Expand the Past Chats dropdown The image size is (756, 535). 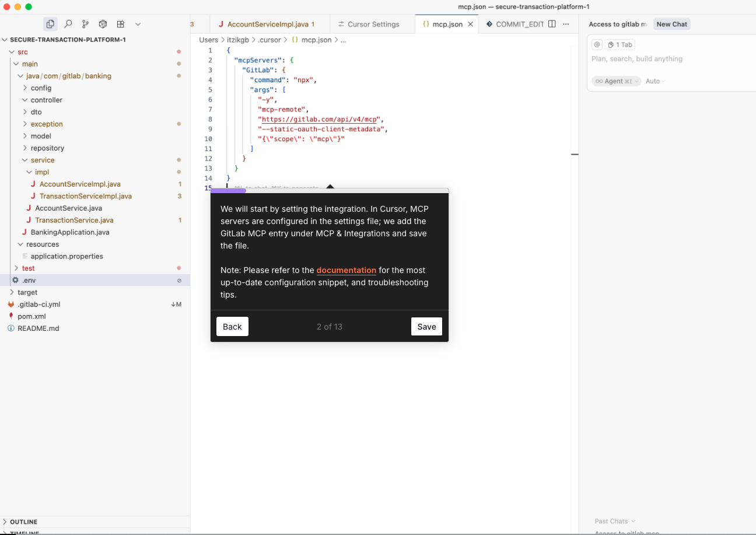(615, 522)
